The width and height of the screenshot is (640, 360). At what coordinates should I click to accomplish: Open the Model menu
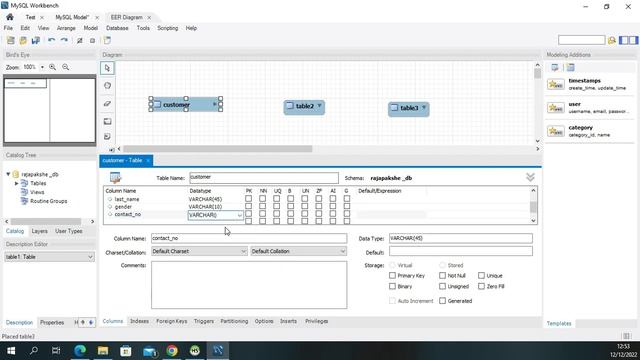coord(91,28)
